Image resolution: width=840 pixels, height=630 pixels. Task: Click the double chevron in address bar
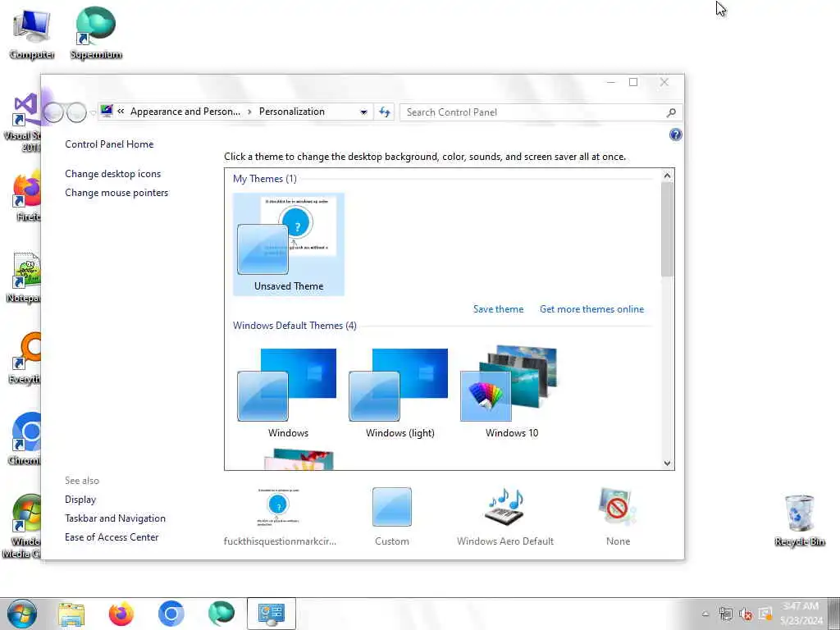pyautogui.click(x=121, y=112)
